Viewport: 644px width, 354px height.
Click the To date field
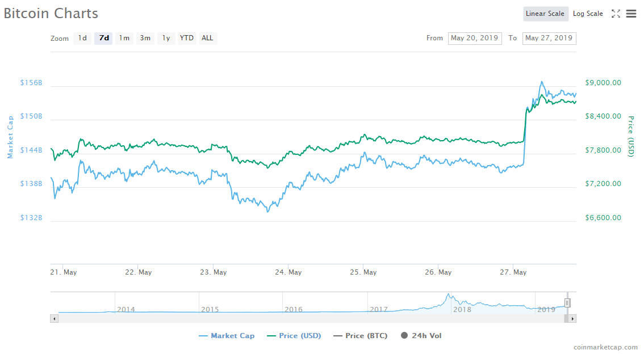(x=549, y=38)
